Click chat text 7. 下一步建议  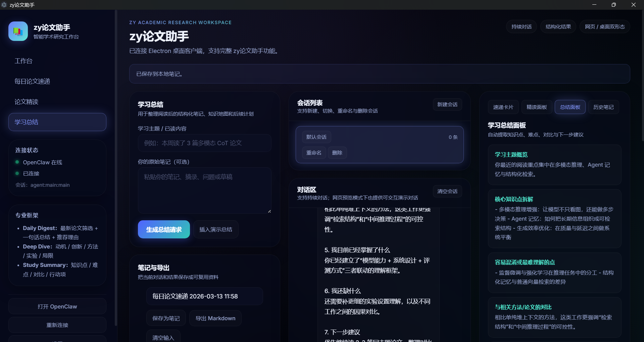click(x=342, y=332)
